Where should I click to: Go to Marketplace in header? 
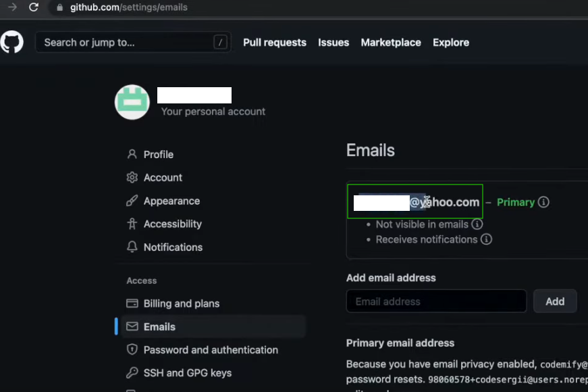(x=391, y=43)
